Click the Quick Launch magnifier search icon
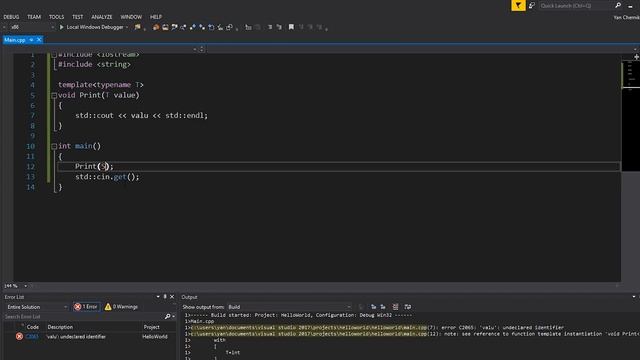This screenshot has height=360, width=640. (618, 5)
